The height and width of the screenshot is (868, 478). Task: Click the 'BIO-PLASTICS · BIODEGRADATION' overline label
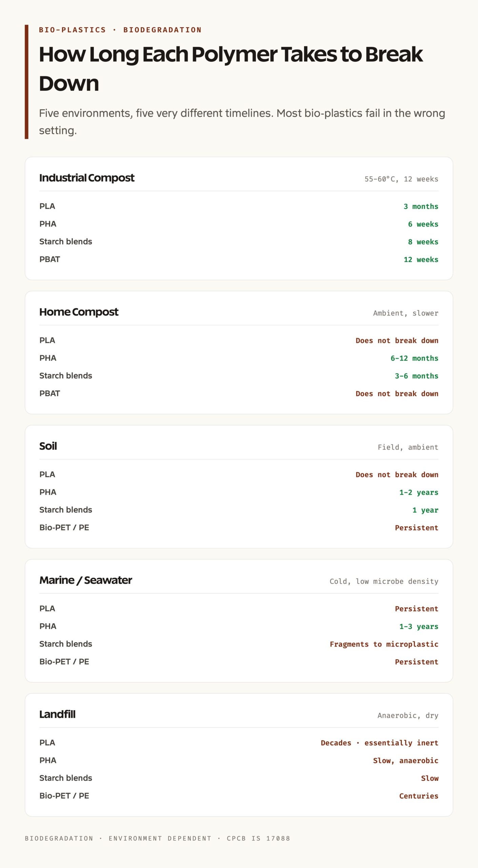coord(120,30)
